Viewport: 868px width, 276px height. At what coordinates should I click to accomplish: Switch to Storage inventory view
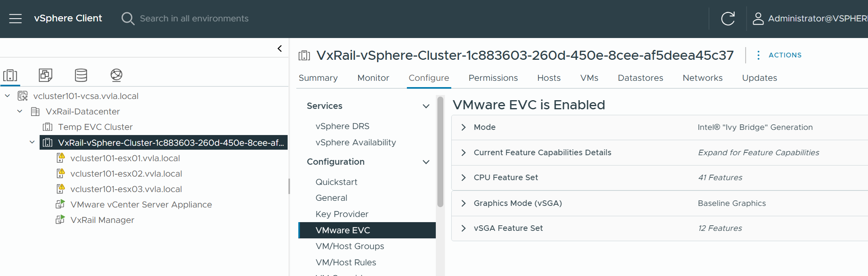pos(81,75)
